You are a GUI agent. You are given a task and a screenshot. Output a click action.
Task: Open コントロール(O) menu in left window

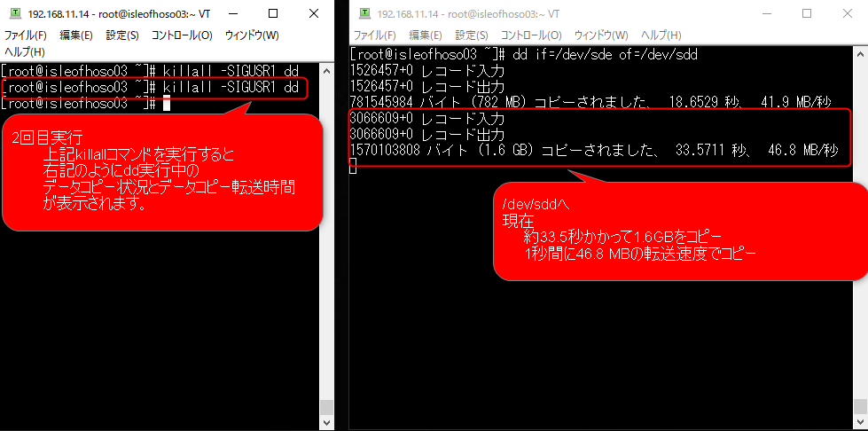[182, 35]
